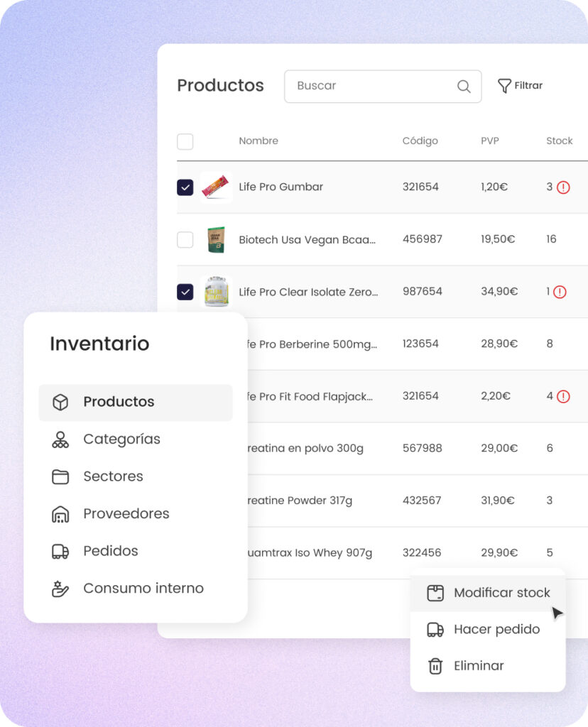Click the funnel filter icon
The height and width of the screenshot is (727, 588).
coord(504,85)
